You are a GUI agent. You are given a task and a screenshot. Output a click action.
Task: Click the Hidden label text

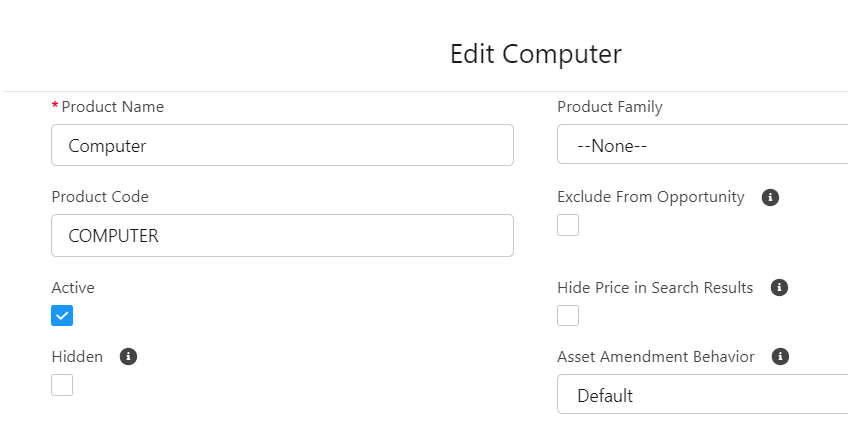pos(77,356)
